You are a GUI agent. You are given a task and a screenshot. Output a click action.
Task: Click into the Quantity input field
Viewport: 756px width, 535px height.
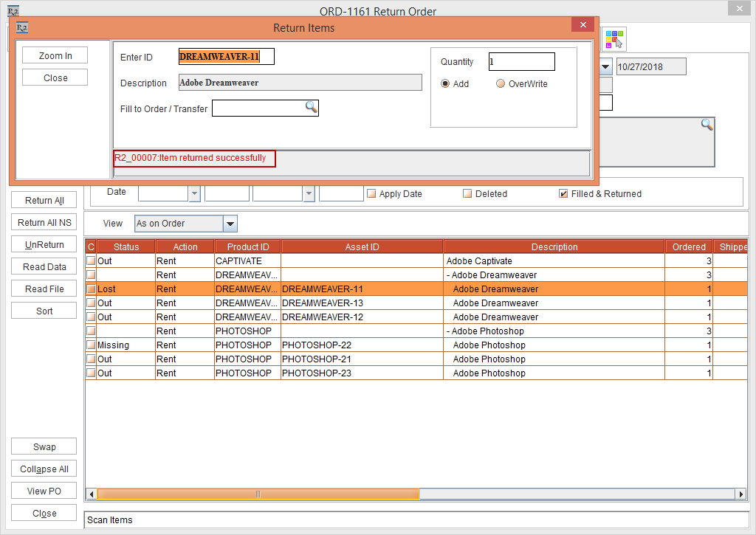[521, 62]
